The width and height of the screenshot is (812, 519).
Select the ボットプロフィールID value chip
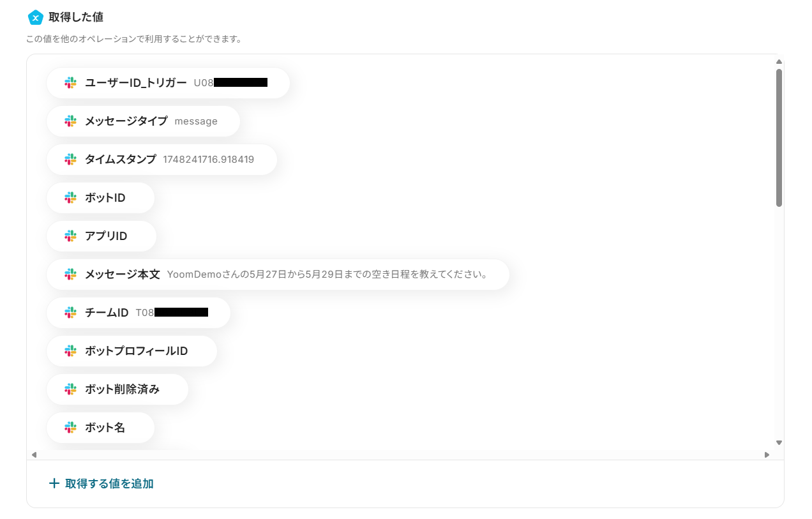(x=132, y=351)
